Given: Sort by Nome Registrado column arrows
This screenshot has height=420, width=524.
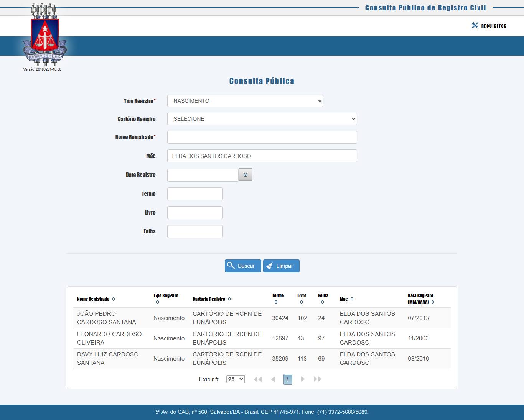Looking at the screenshot, I should [x=113, y=299].
